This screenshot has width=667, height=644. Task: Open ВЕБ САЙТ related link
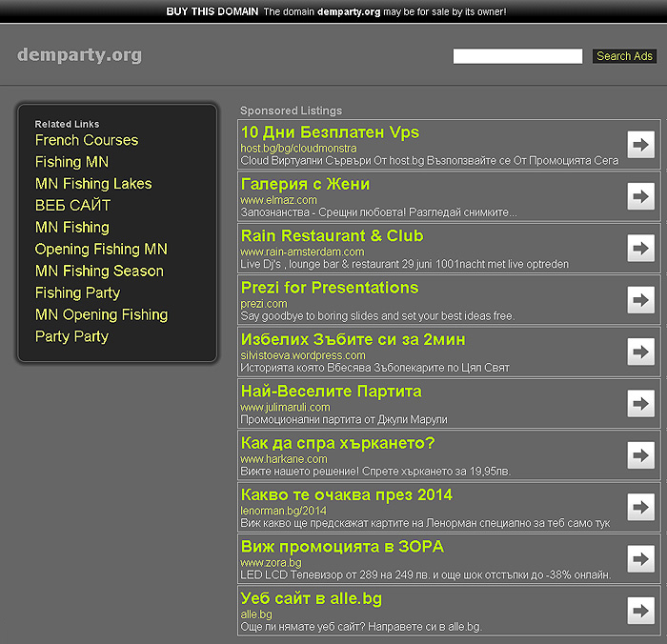point(72,206)
